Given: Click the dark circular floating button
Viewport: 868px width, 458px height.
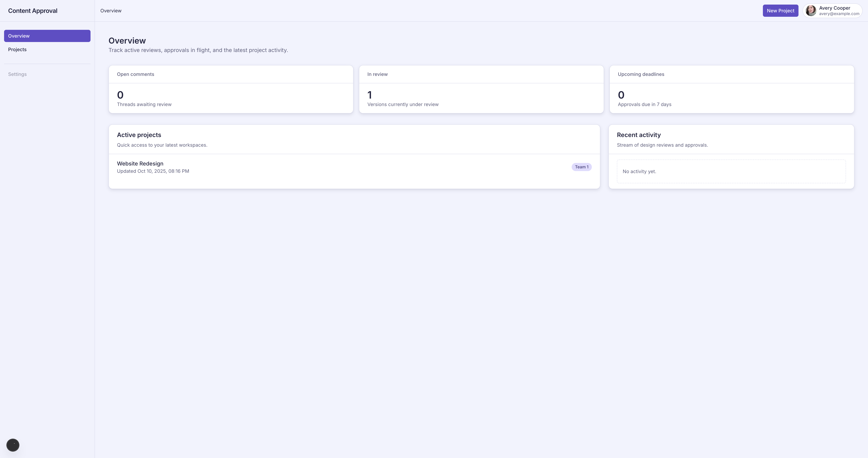Looking at the screenshot, I should (x=13, y=445).
